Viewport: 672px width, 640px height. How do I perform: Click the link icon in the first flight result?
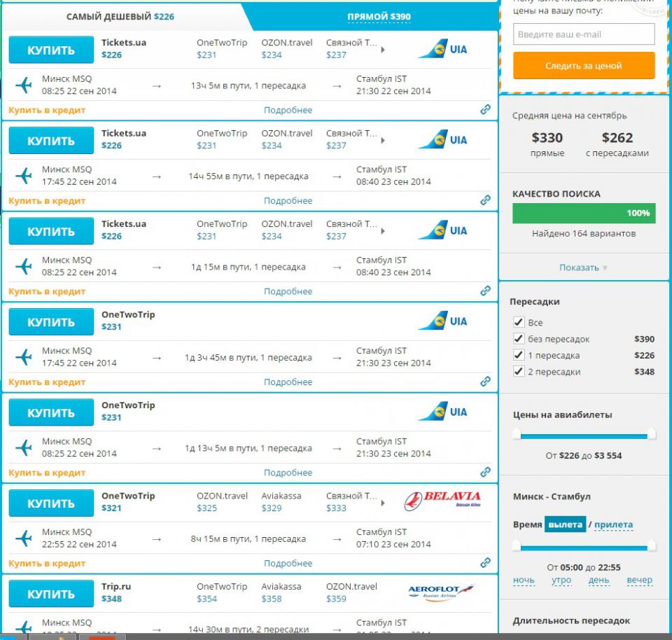[485, 109]
